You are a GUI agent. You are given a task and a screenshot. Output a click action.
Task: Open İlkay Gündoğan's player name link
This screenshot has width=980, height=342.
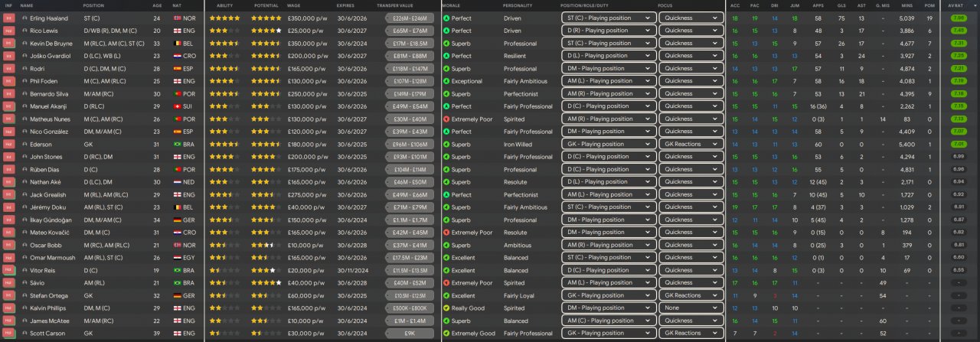pyautogui.click(x=51, y=220)
